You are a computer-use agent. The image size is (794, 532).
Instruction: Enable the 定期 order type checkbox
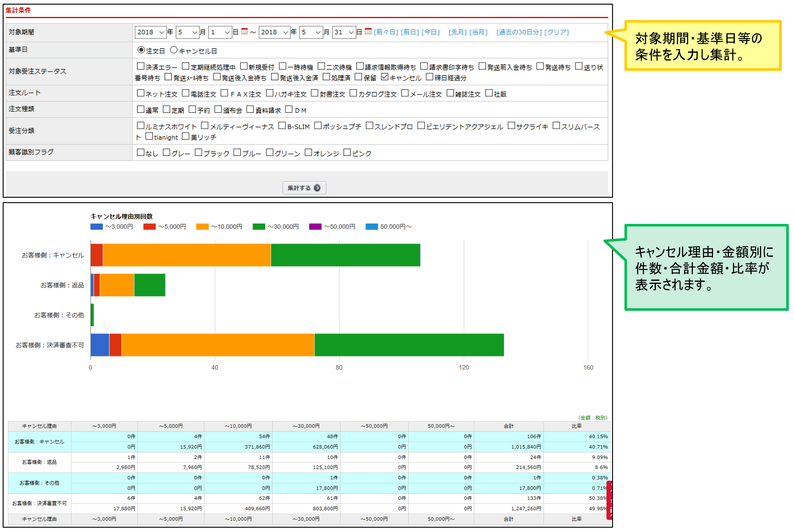[x=166, y=109]
